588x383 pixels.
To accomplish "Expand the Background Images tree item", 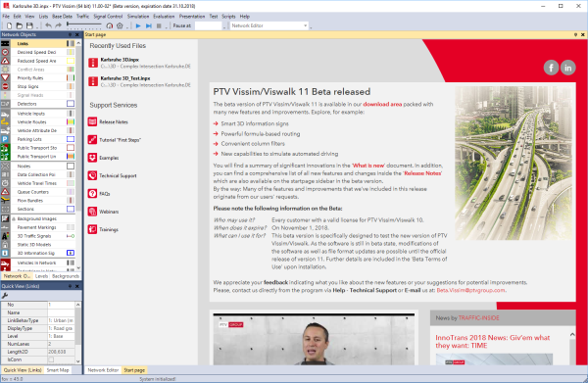I will (x=14, y=218).
